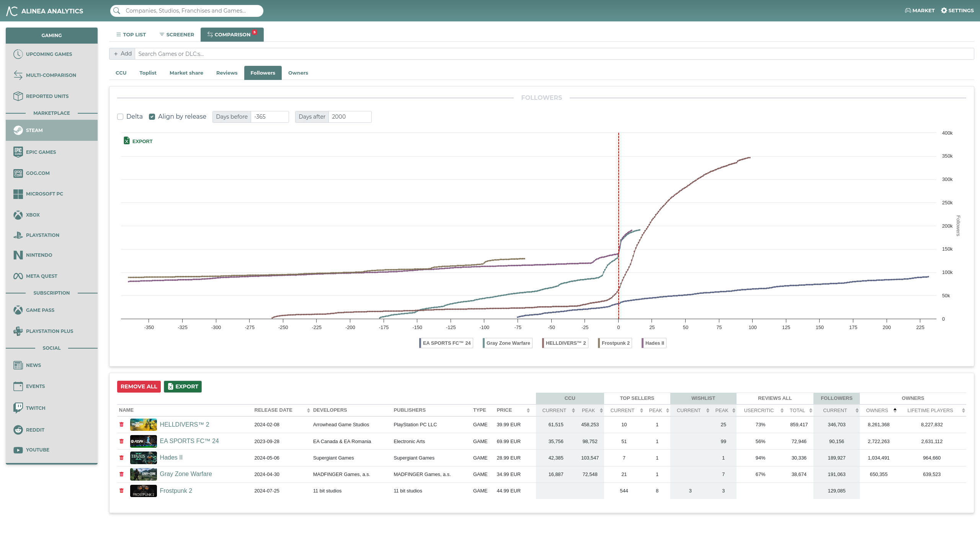Select the Microsoft PC icon
Image resolution: width=980 pixels, height=551 pixels.
(x=18, y=194)
